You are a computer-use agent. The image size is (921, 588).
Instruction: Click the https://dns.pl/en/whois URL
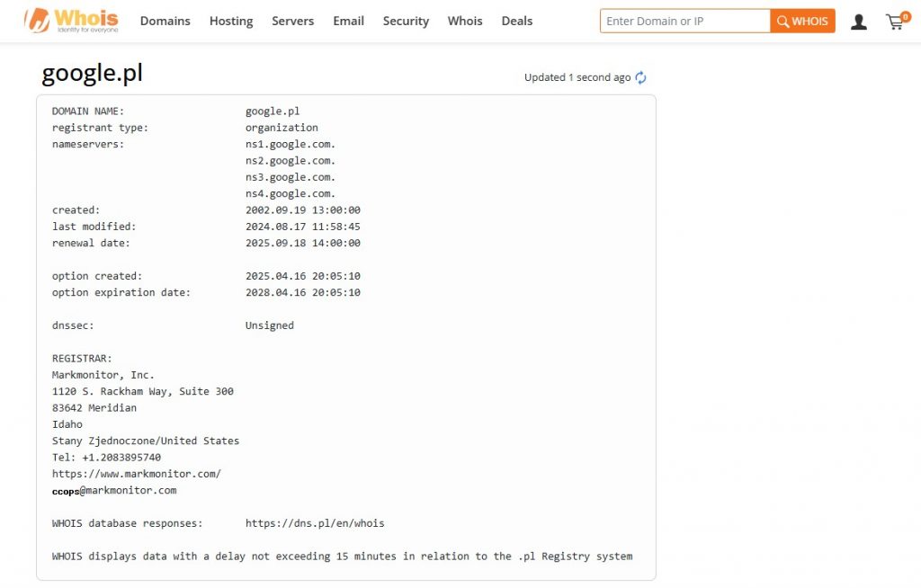(x=315, y=523)
